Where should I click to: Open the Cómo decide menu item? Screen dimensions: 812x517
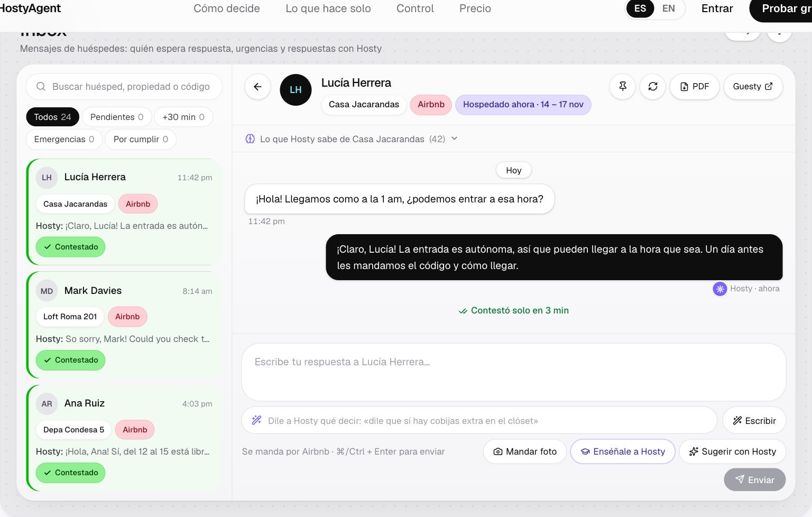tap(227, 8)
